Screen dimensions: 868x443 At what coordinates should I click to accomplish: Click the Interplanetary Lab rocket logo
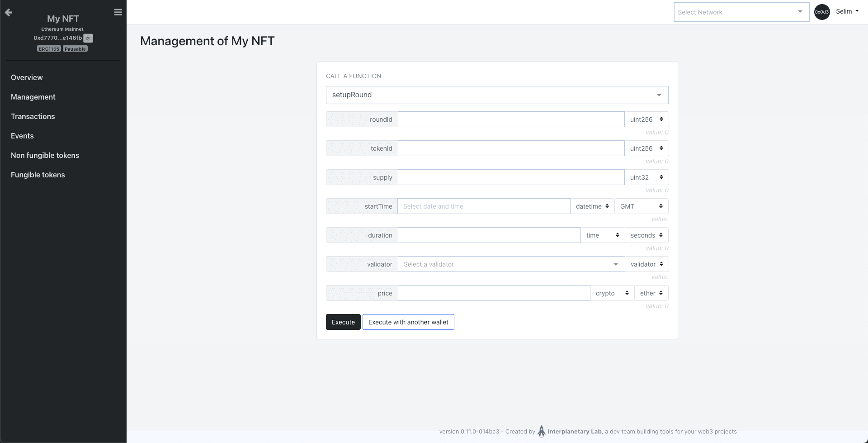[541, 431]
